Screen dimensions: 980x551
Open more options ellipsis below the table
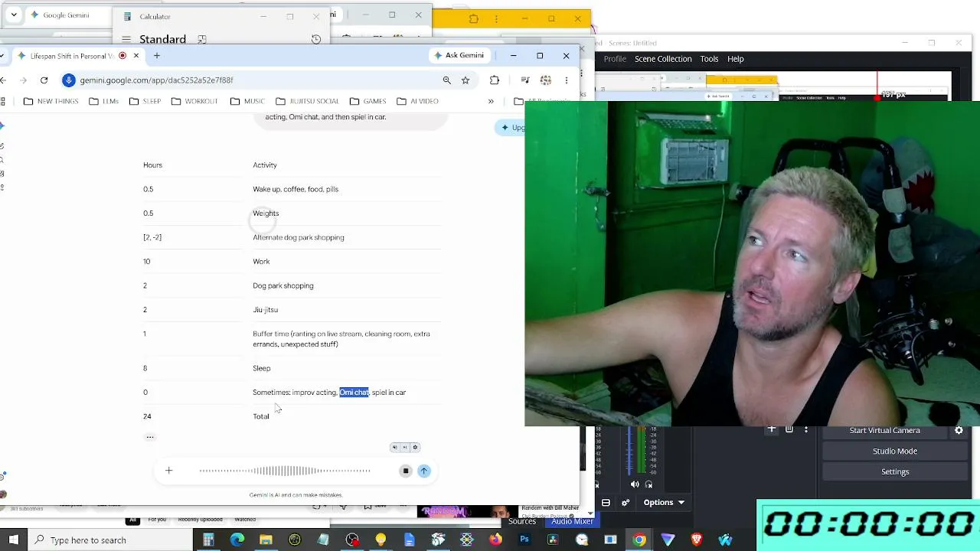click(150, 437)
